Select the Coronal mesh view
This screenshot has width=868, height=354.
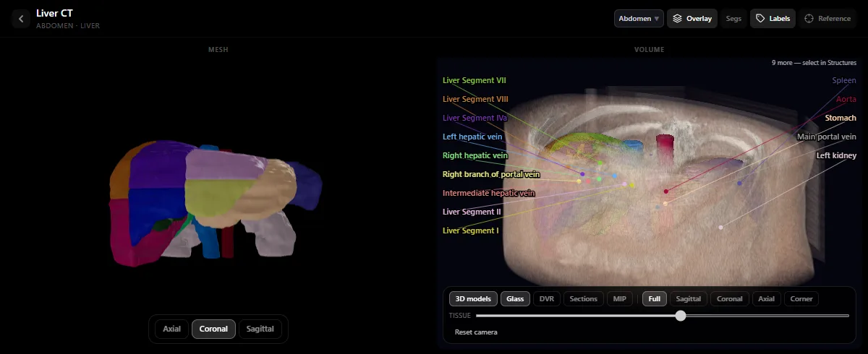pos(213,329)
